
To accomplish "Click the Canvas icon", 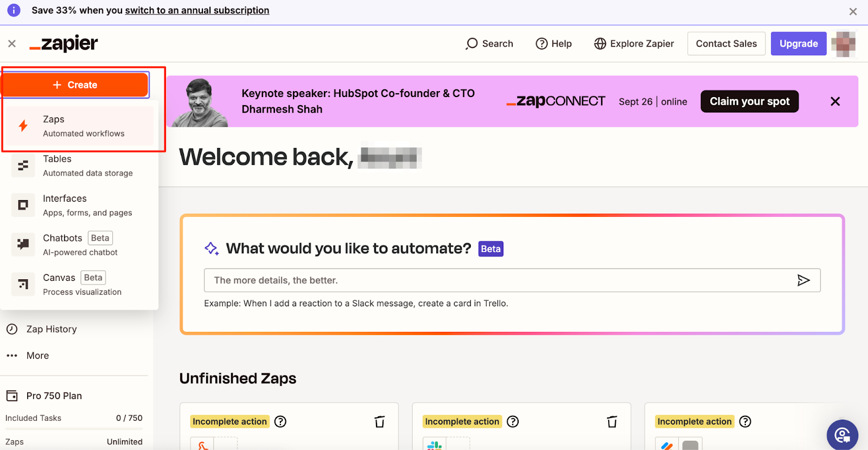I will click(x=23, y=284).
